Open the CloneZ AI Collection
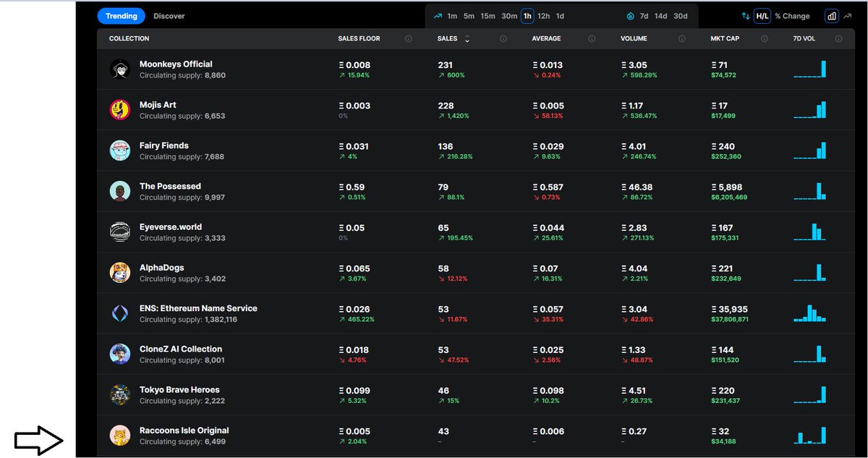This screenshot has height=458, width=868. 181,349
